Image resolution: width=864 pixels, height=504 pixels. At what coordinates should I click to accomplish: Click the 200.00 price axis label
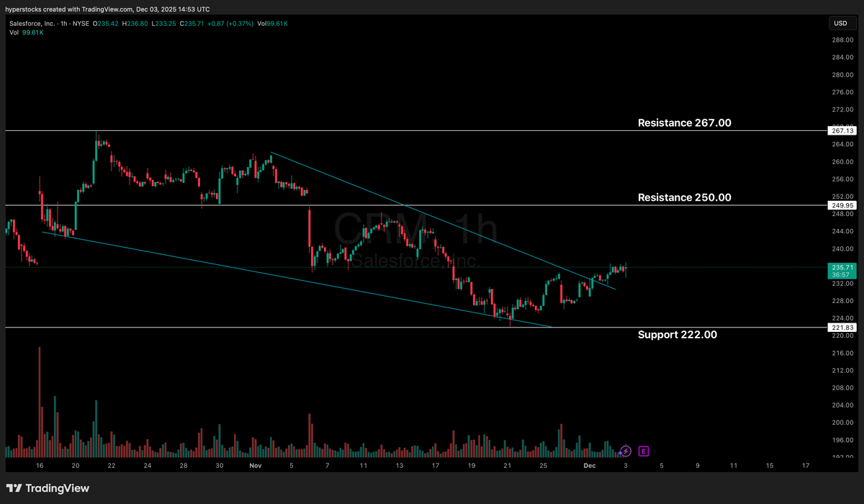(843, 423)
